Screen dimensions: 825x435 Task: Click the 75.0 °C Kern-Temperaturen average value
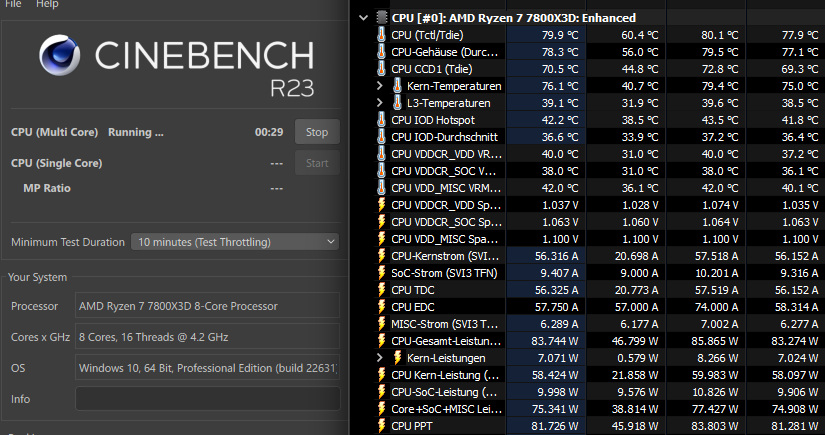tap(800, 86)
